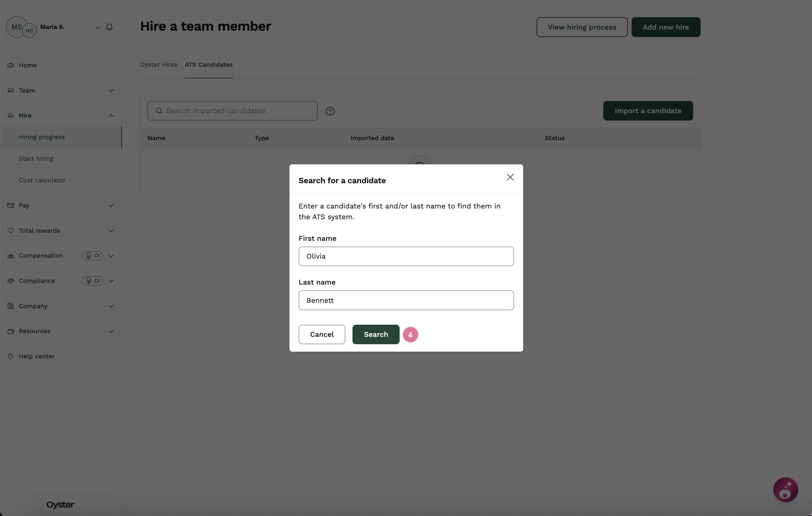Click the Company building icon

click(11, 306)
